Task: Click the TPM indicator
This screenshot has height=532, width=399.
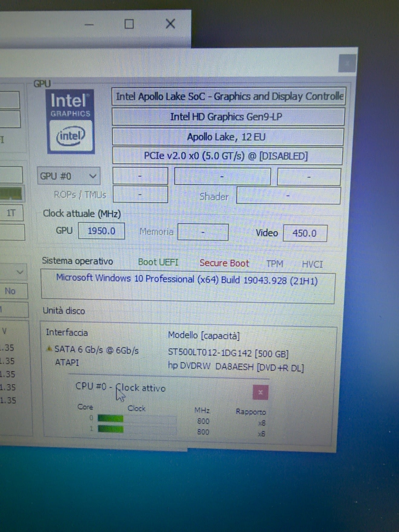Action: 274,264
